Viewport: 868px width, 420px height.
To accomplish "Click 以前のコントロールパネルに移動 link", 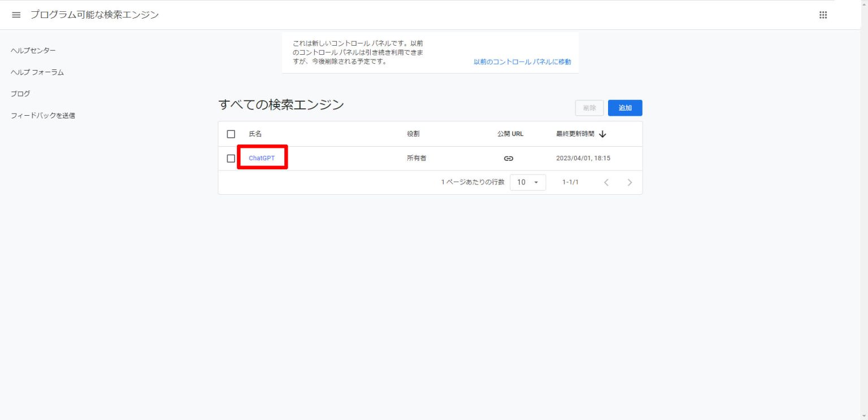I will point(521,62).
